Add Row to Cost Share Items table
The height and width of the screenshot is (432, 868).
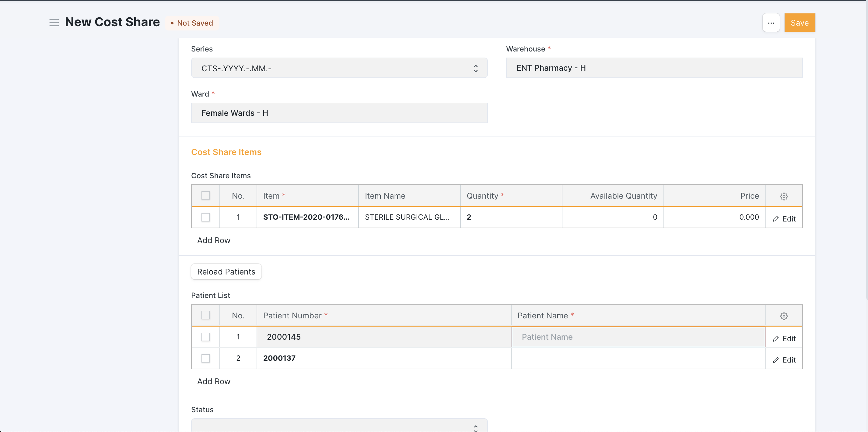tap(214, 240)
